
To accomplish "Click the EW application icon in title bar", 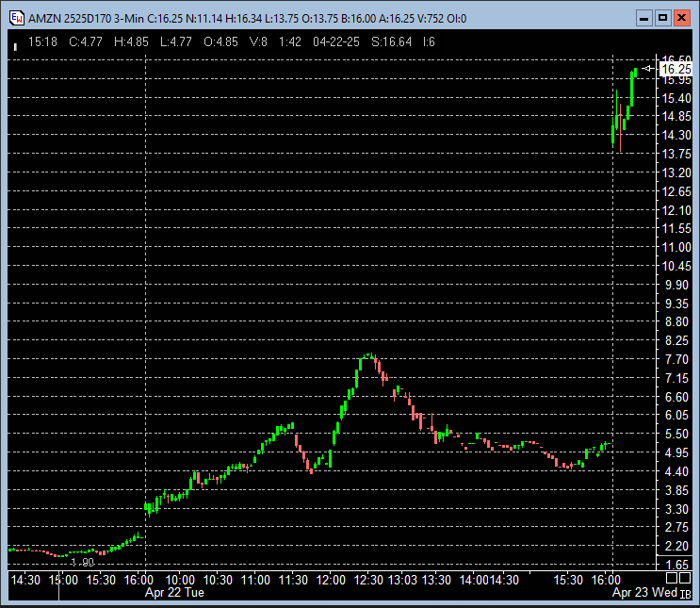I will tap(17, 18).
